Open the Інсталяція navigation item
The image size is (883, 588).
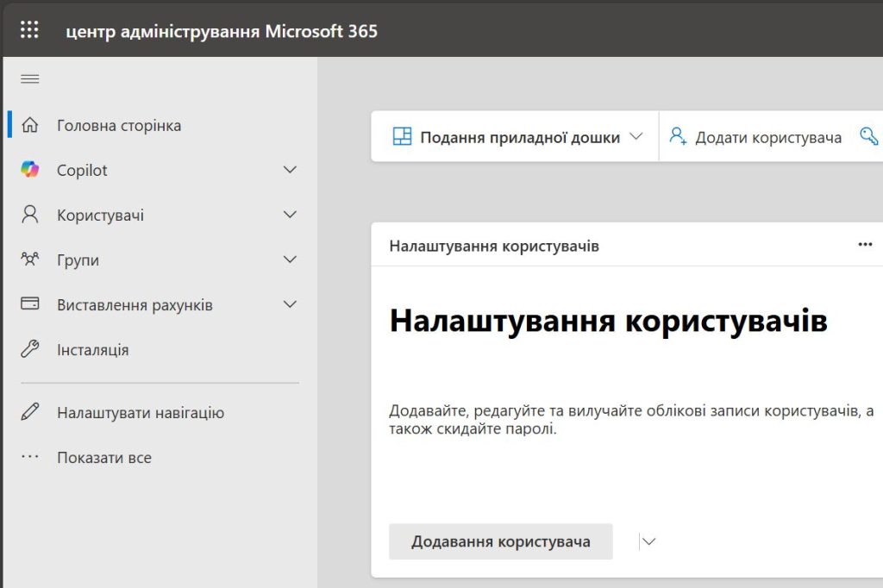tap(93, 350)
